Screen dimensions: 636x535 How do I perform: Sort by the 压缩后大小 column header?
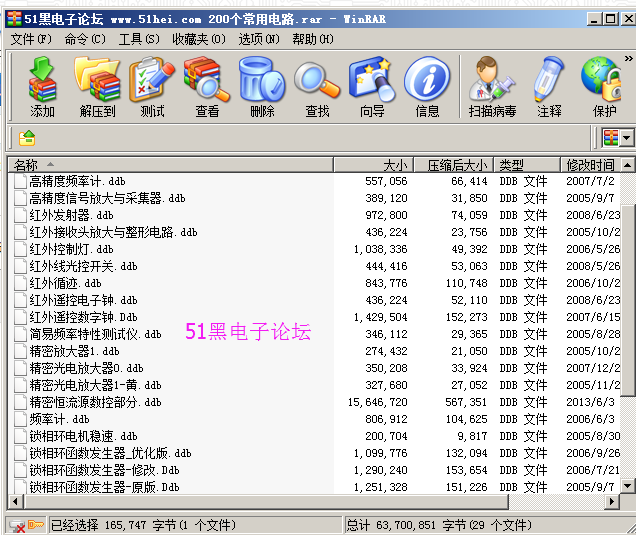coord(454,165)
